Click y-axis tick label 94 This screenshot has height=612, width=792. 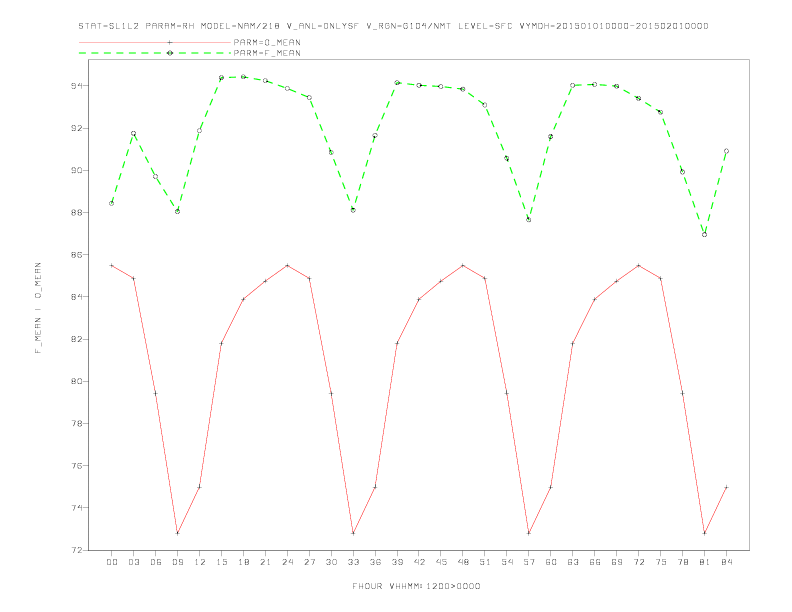(x=77, y=86)
